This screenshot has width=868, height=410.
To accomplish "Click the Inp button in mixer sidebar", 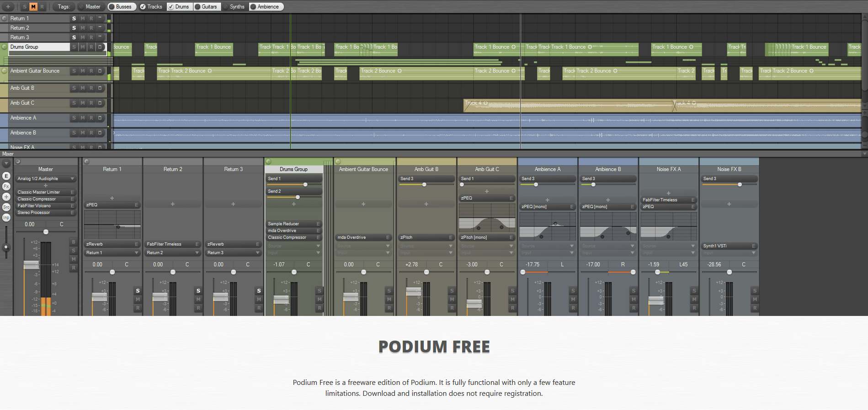I will [x=6, y=218].
